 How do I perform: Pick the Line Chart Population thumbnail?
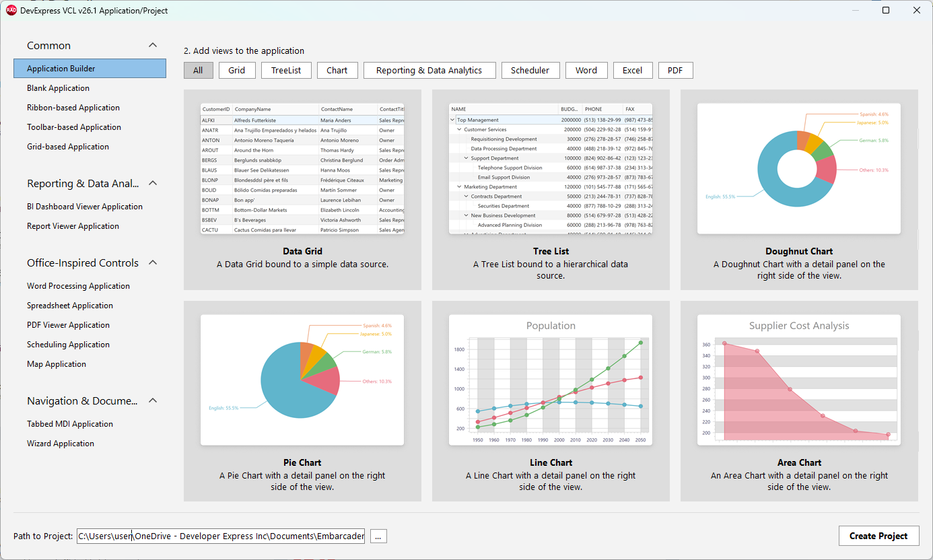551,380
